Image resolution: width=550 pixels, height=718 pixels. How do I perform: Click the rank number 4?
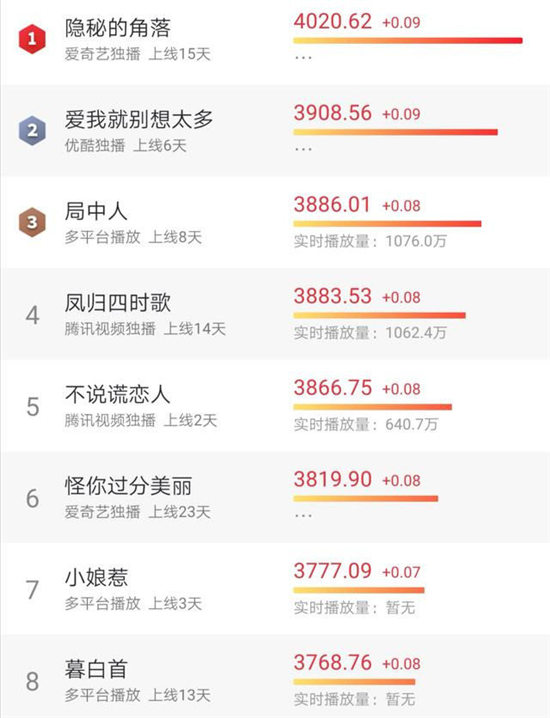pos(33,315)
